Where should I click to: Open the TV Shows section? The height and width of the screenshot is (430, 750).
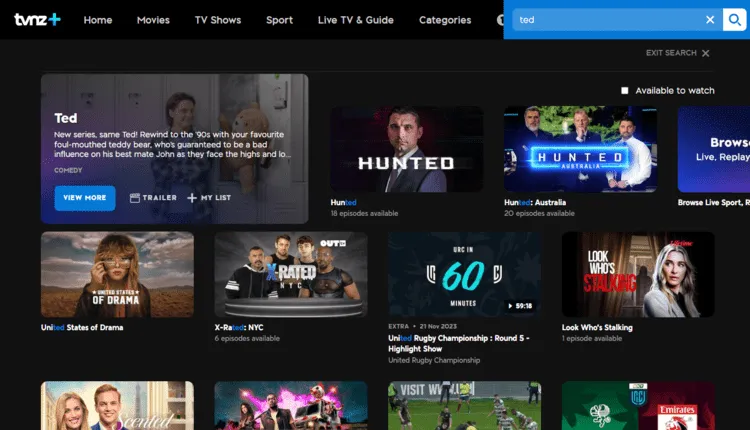[x=218, y=20]
